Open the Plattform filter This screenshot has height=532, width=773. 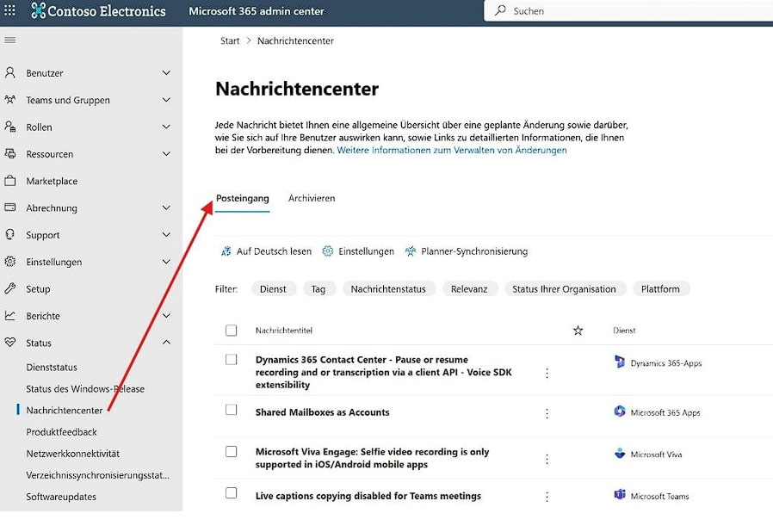click(x=660, y=289)
